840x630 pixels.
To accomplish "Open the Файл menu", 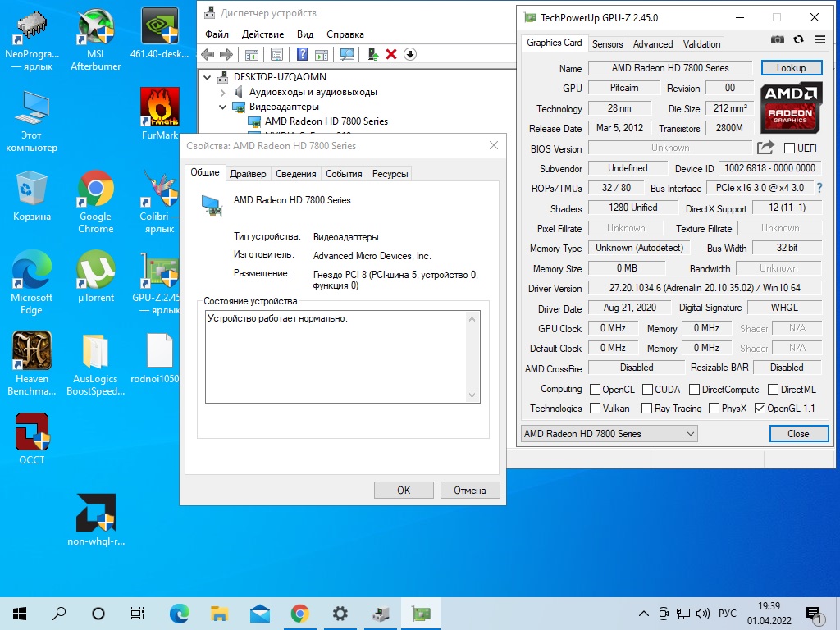I will click(x=217, y=34).
